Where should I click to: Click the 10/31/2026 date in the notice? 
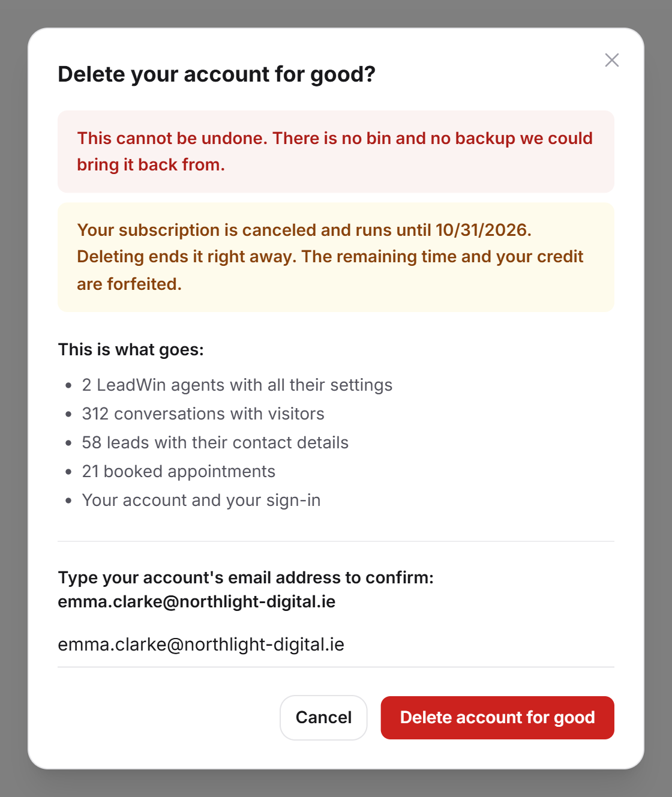[484, 230]
